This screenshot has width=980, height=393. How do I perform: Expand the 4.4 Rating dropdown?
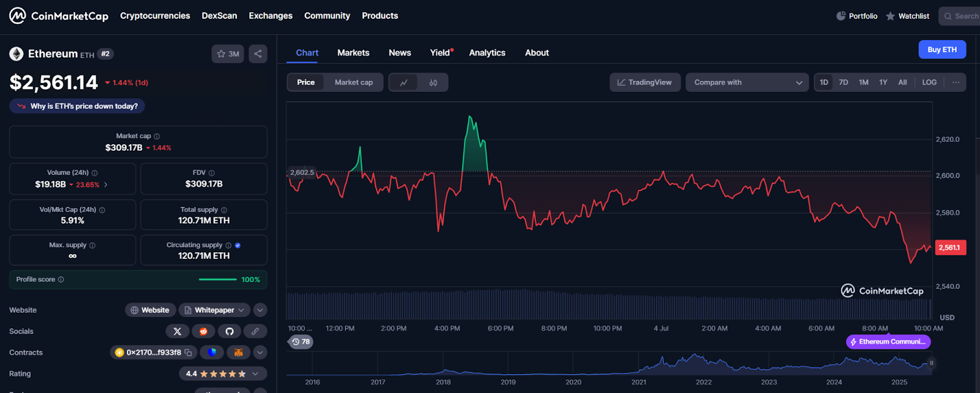click(x=223, y=374)
